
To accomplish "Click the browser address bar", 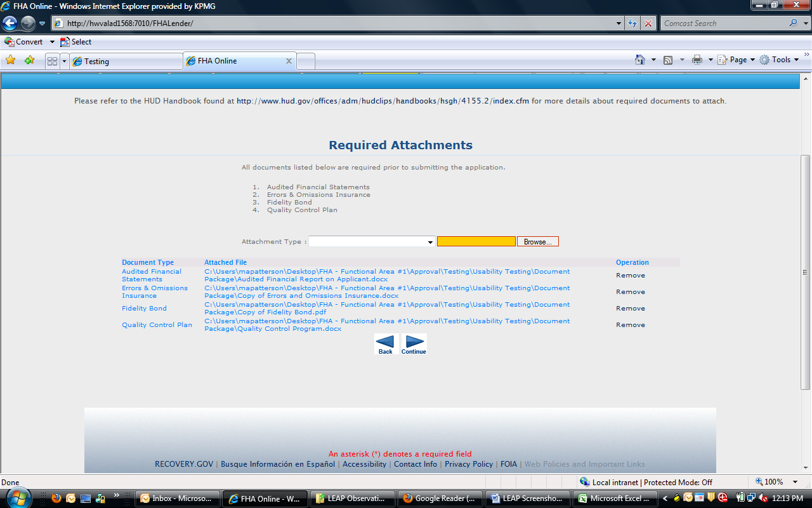I will click(334, 23).
